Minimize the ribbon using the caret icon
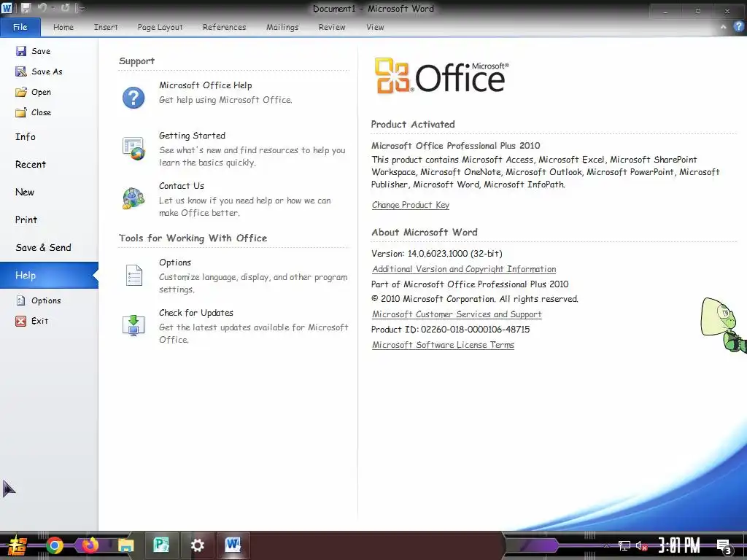Image resolution: width=747 pixels, height=560 pixels. coord(723,27)
